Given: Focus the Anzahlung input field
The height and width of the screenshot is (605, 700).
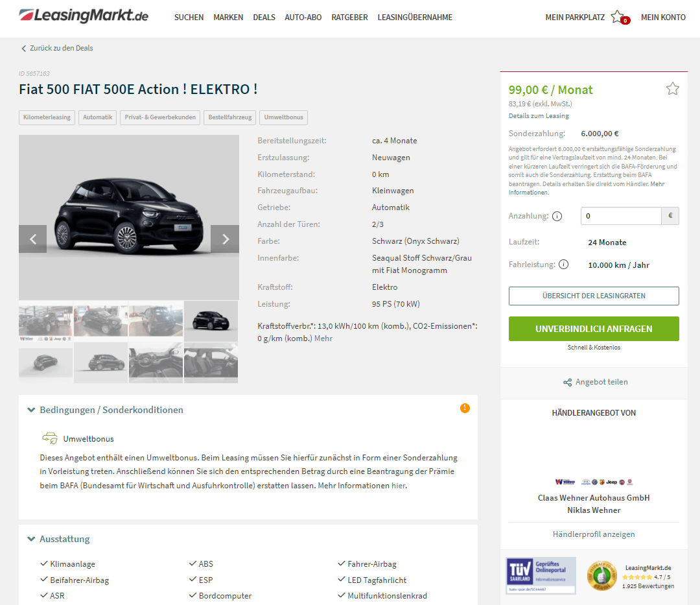Looking at the screenshot, I should coord(621,216).
